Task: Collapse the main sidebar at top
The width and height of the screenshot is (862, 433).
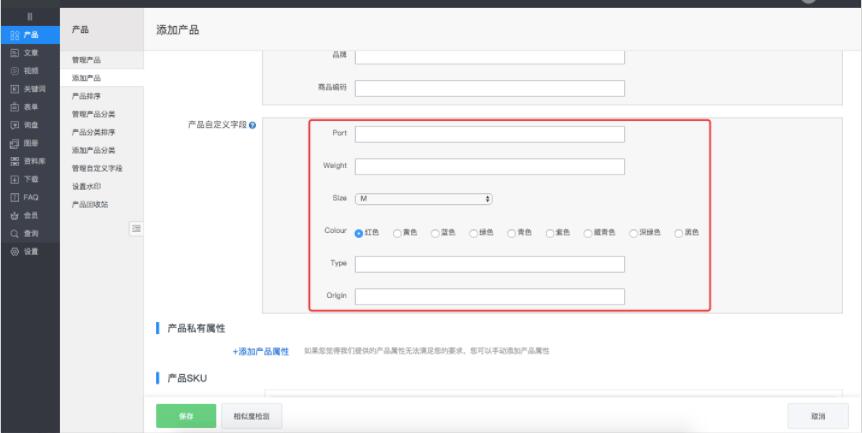Action: 29,15
